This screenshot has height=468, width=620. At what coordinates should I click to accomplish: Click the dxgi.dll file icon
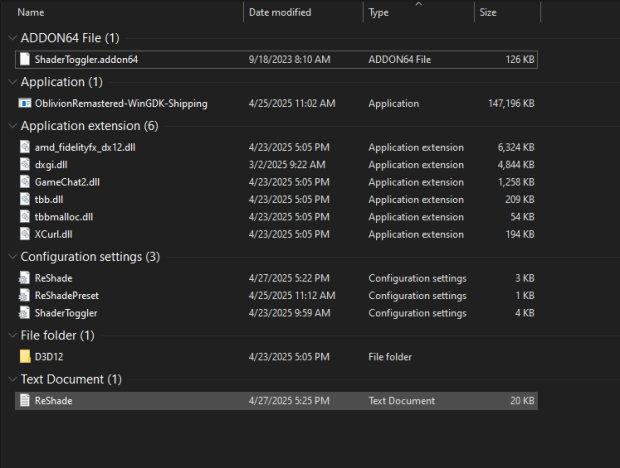click(25, 164)
